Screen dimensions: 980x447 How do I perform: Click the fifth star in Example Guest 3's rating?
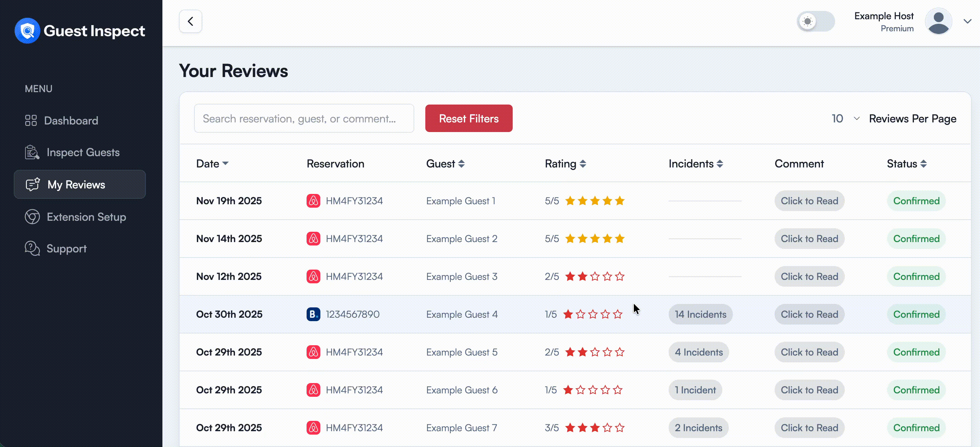(x=620, y=277)
